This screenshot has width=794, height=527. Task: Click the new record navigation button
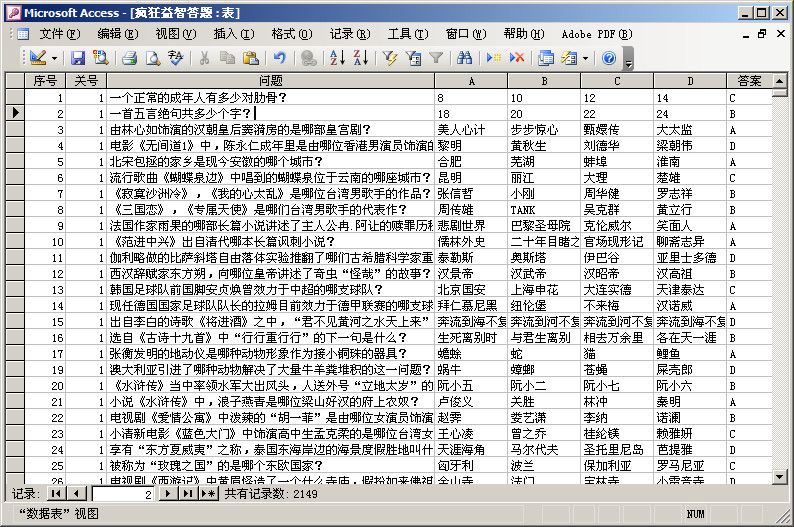(208, 494)
